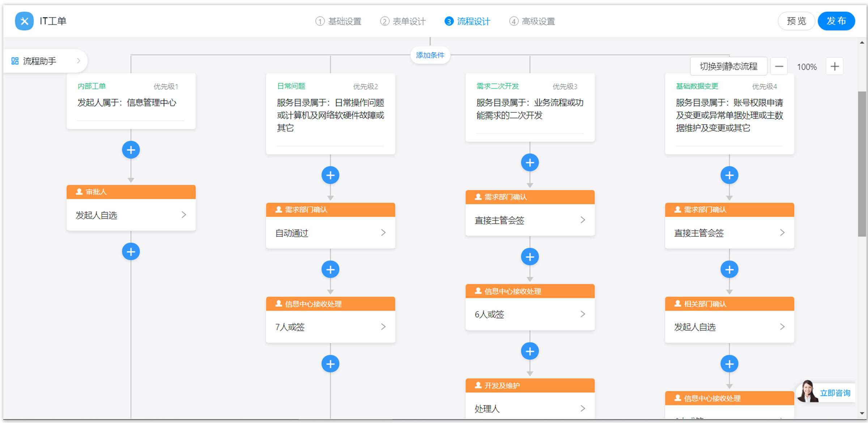This screenshot has height=423, width=868.
Task: Add a step after 自动通过 approval node
Action: click(x=330, y=269)
